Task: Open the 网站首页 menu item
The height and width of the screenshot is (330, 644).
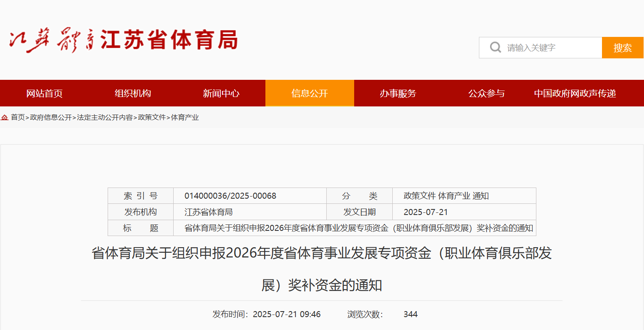Action: click(x=44, y=94)
